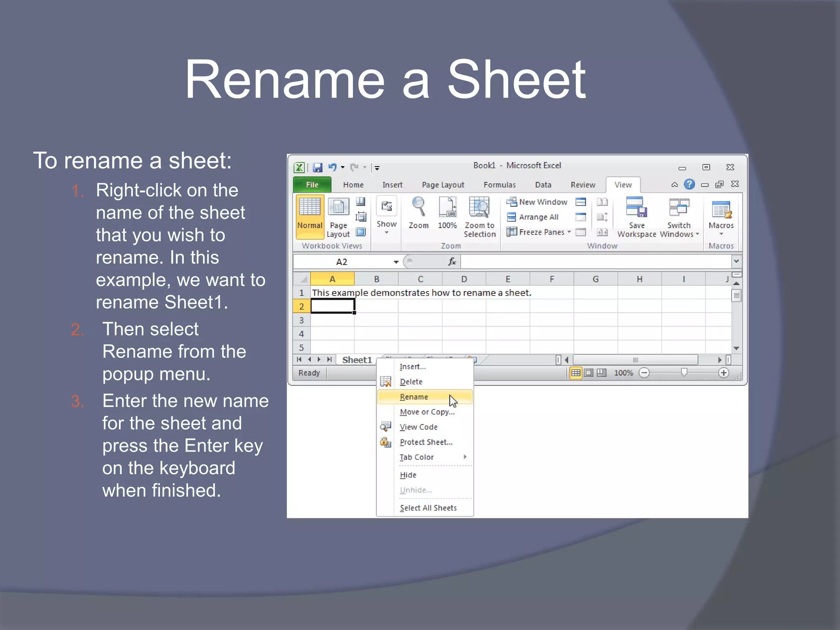
Task: Open the Name Box dropdown arrow
Action: [x=396, y=262]
